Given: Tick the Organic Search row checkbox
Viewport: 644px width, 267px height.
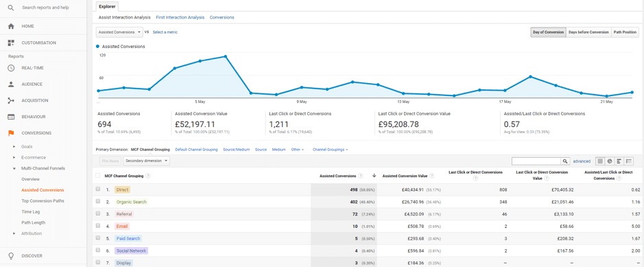Looking at the screenshot, I should (x=98, y=202).
